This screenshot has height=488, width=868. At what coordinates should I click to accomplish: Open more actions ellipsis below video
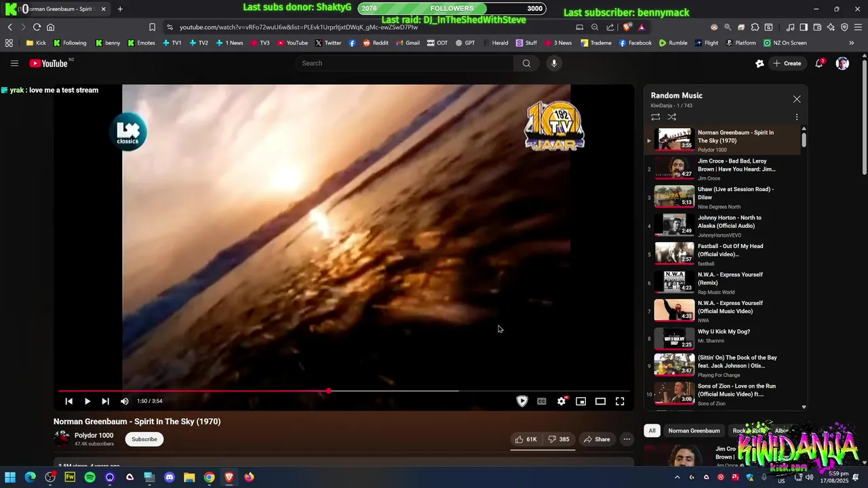pos(627,439)
